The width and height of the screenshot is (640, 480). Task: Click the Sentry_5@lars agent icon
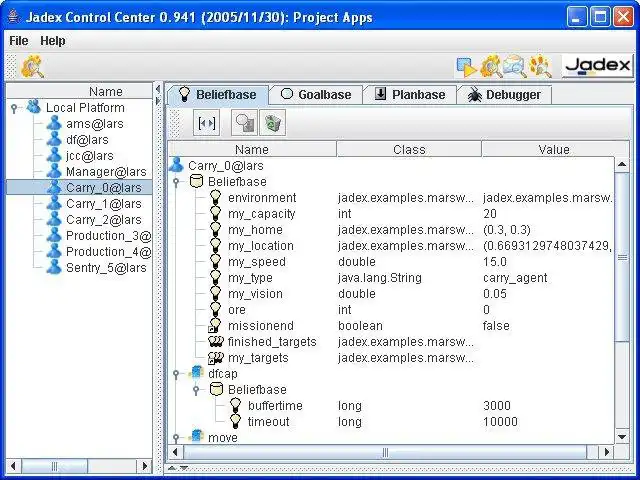click(54, 267)
